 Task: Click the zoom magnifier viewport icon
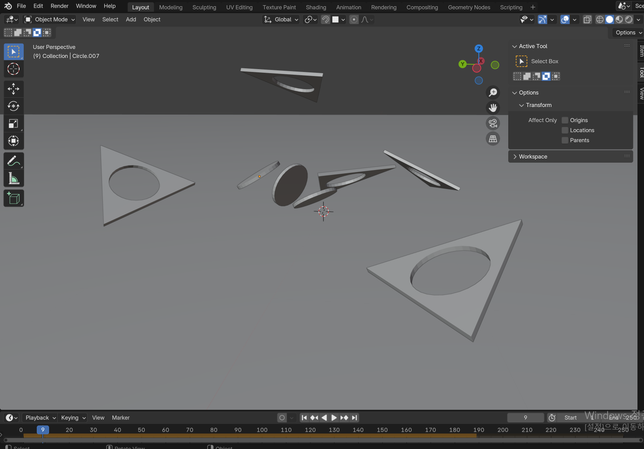coord(493,92)
